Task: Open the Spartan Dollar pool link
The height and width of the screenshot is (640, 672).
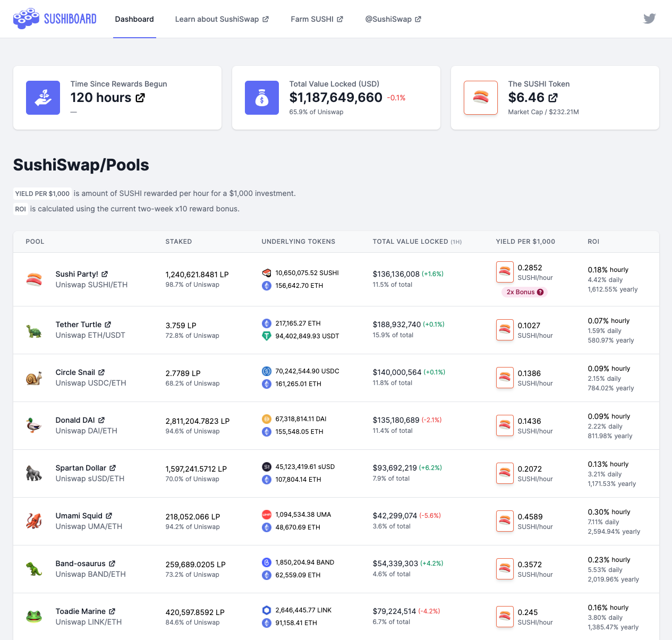Action: 86,468
